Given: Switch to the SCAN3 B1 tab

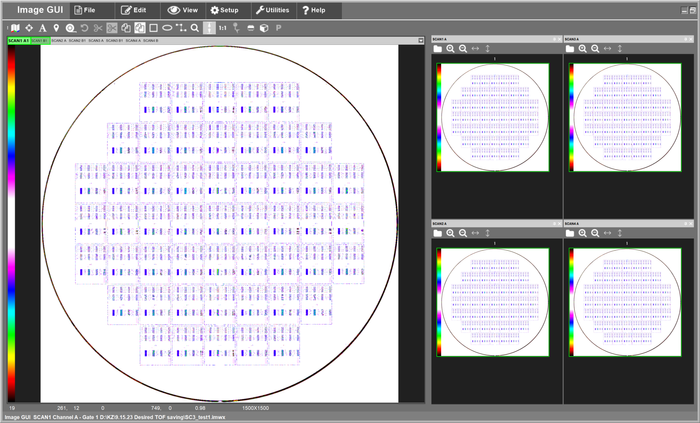Looking at the screenshot, I should click(115, 41).
